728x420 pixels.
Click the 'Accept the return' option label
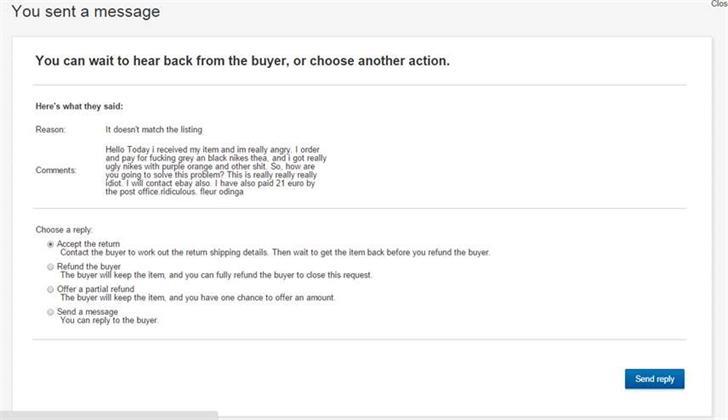click(88, 244)
